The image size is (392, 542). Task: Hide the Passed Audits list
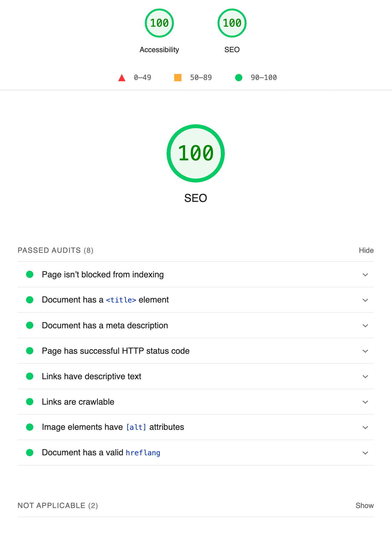366,250
